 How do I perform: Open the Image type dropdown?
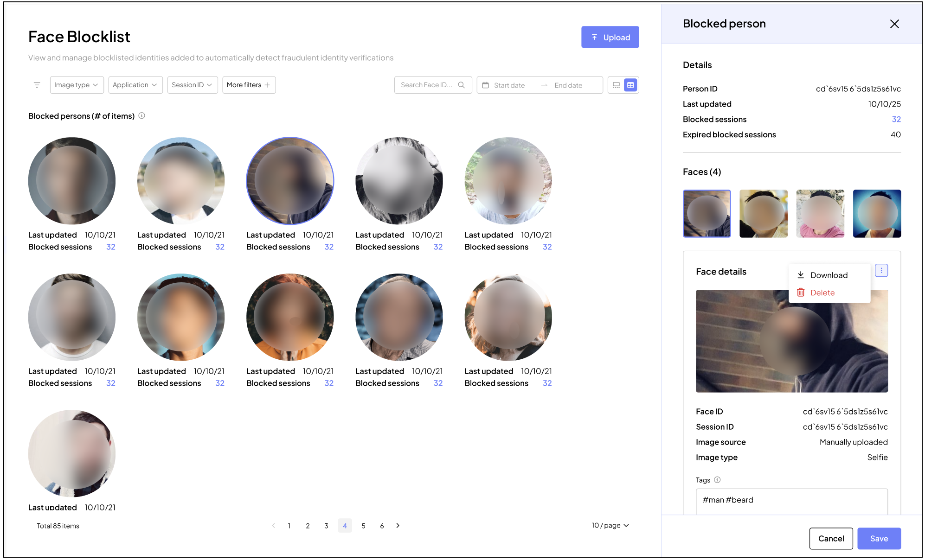(x=77, y=85)
